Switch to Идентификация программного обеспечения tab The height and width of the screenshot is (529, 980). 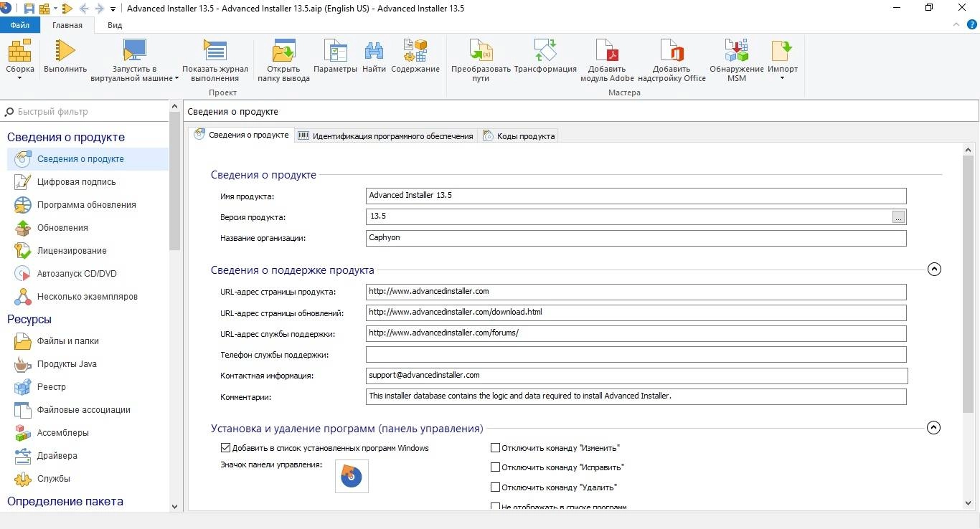click(x=386, y=135)
